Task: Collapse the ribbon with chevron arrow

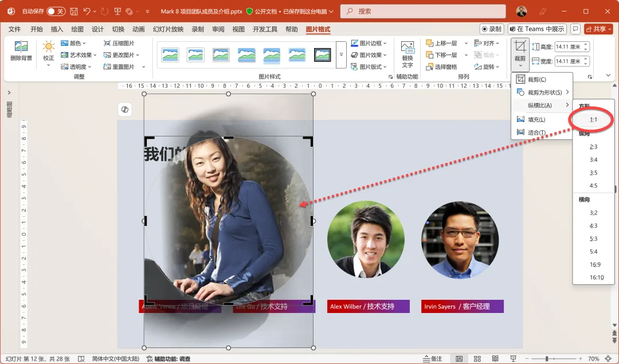Action: tap(608, 76)
